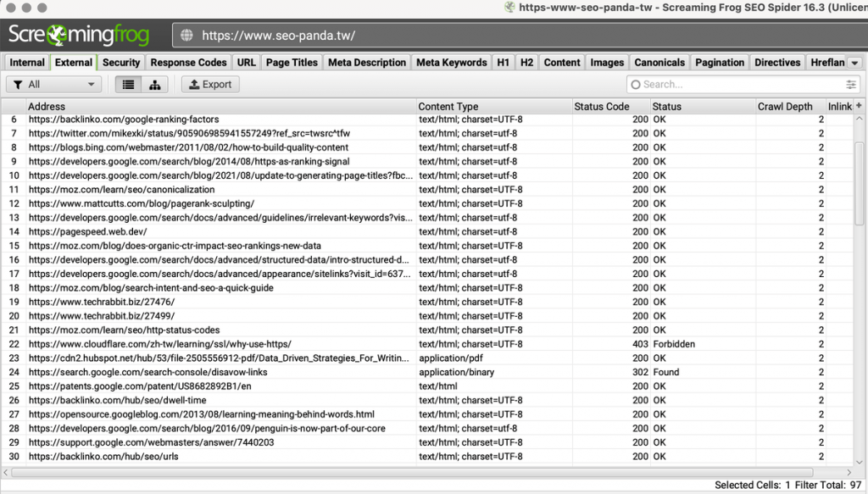Select the blogs.bing.com how-to-build-quality-content URL

189,147
